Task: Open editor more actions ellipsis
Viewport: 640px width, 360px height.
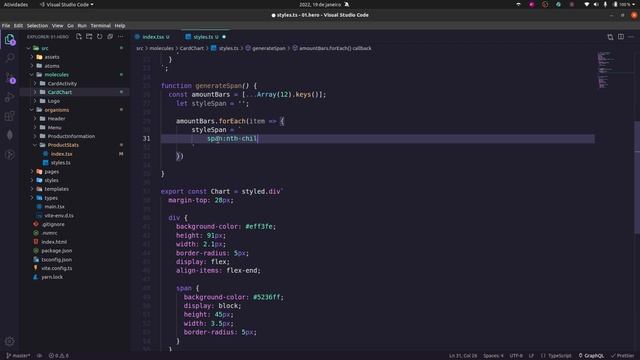Action: (x=631, y=37)
